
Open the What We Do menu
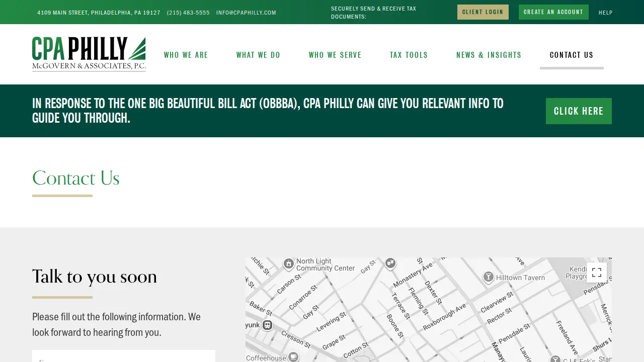[x=259, y=55]
